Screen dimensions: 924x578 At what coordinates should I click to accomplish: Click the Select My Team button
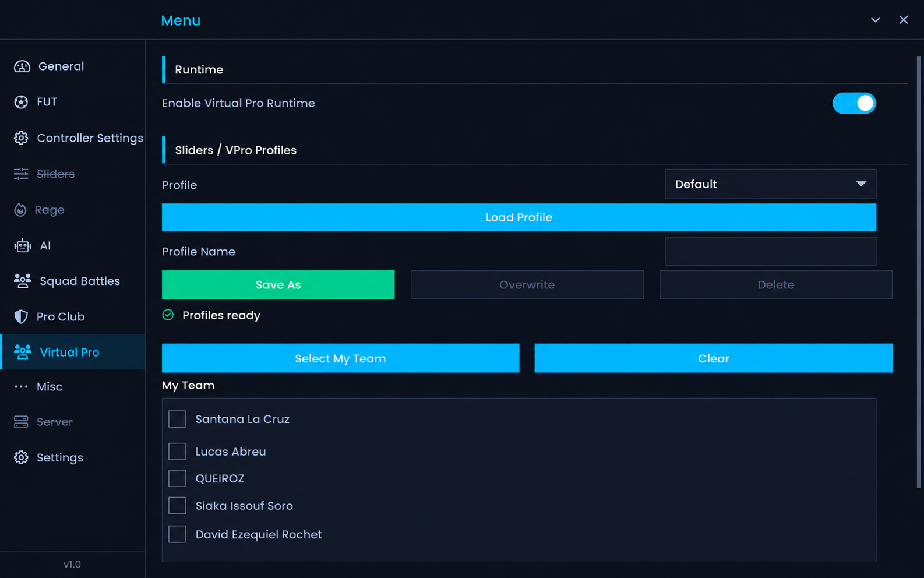point(340,358)
